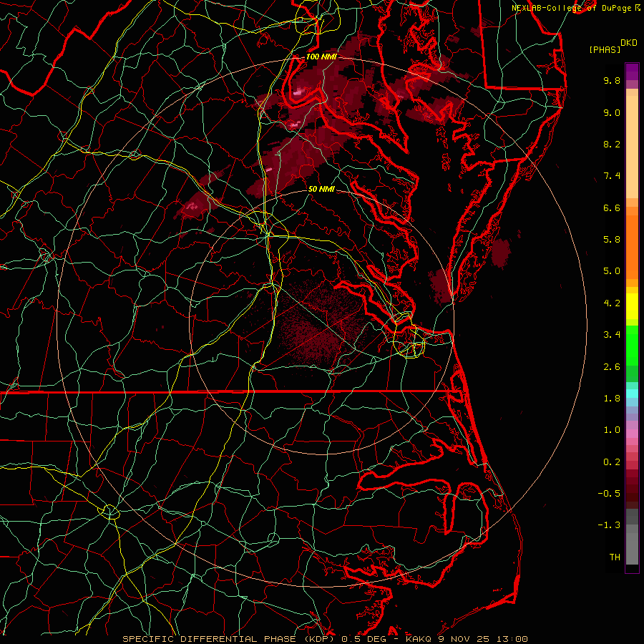Select the 5.8 legend value
This screenshot has height=644, width=644.
click(612, 240)
